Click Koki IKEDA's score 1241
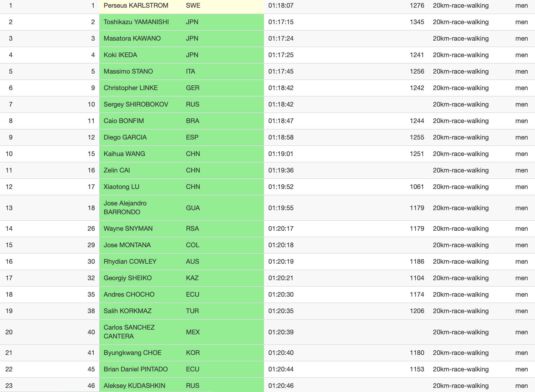The width and height of the screenshot is (535, 392). [417, 55]
